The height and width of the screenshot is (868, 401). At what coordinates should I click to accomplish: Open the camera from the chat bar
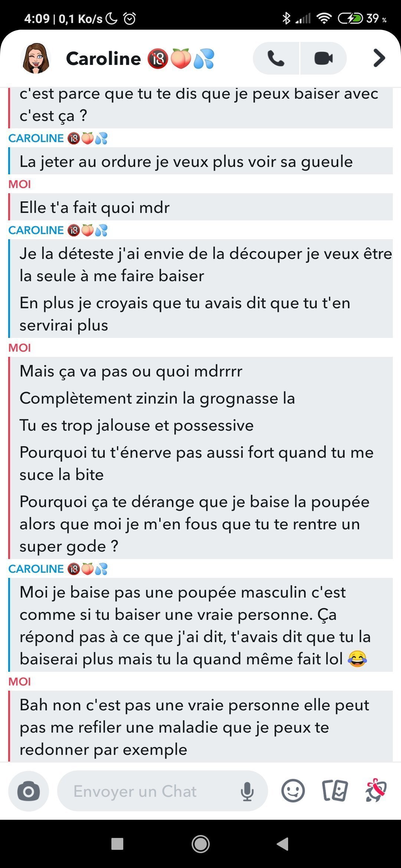click(x=29, y=791)
